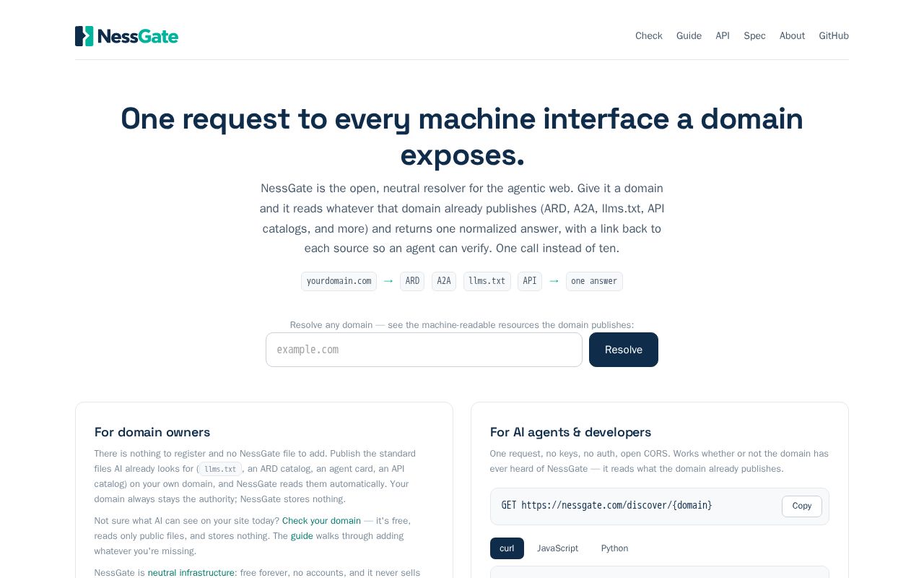Visit the About page link
Image resolution: width=924 pixels, height=578 pixels.
tap(792, 36)
